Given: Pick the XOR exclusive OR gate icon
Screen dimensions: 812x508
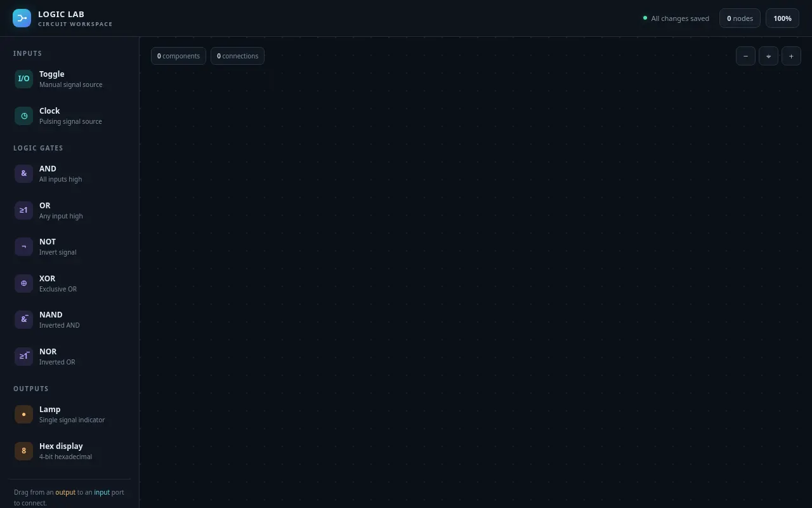Looking at the screenshot, I should pyautogui.click(x=23, y=283).
